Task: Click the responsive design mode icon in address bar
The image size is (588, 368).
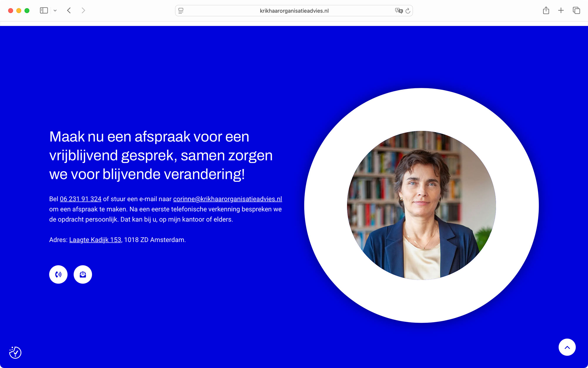Action: click(x=181, y=11)
